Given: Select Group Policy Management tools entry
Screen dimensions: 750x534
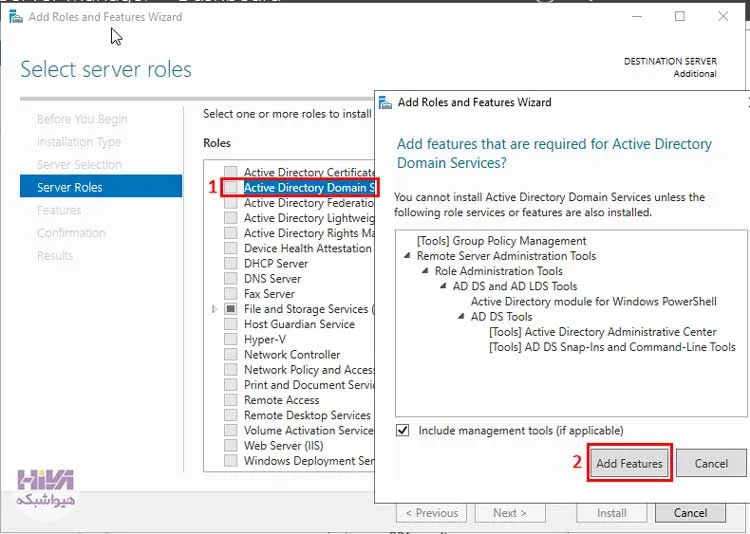Looking at the screenshot, I should tap(501, 241).
